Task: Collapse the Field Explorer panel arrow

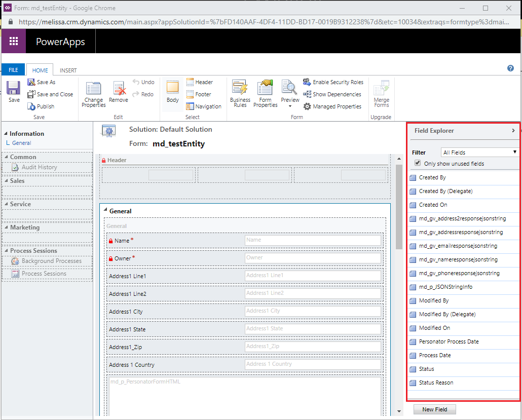Action: pyautogui.click(x=513, y=131)
